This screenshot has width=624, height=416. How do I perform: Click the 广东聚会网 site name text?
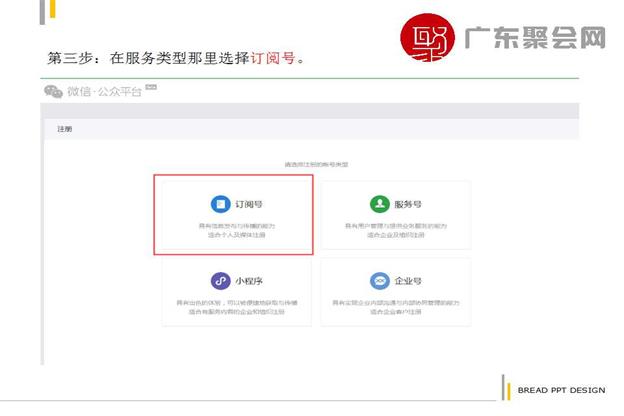pyautogui.click(x=535, y=40)
